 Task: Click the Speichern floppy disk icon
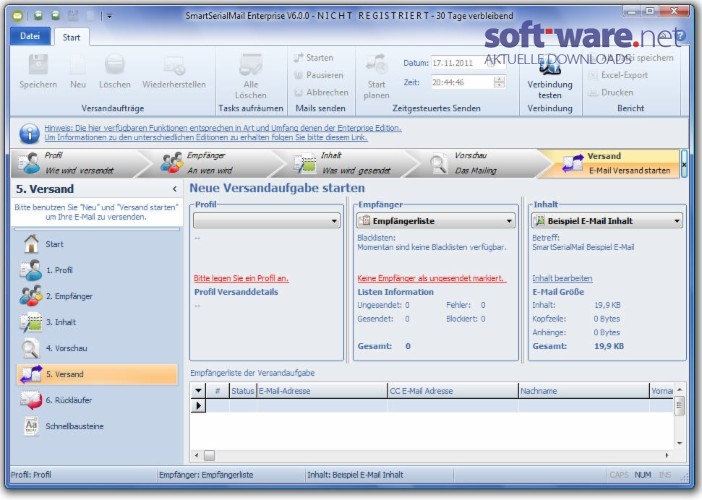[x=38, y=65]
